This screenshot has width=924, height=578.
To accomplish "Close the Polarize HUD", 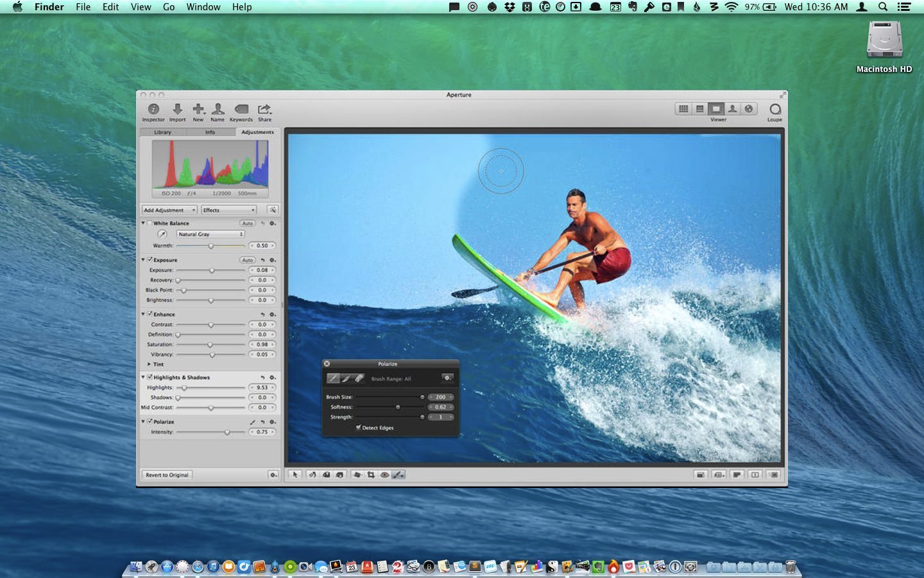I will (x=327, y=363).
